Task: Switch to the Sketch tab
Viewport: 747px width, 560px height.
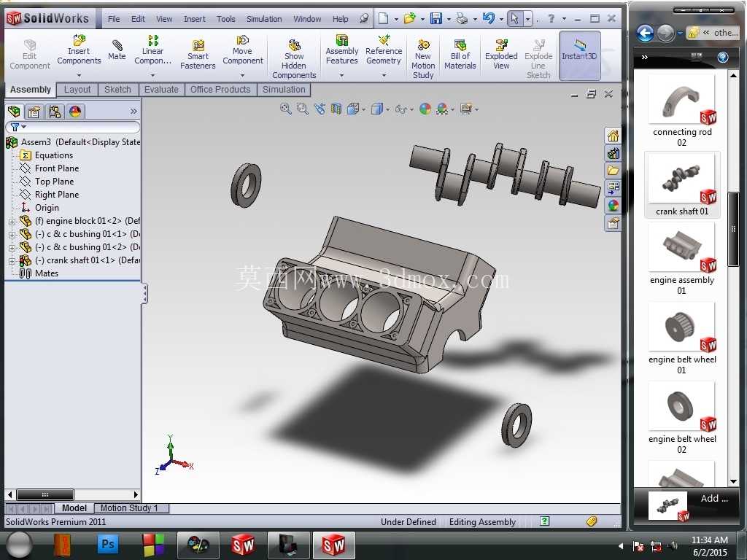Action: point(117,90)
